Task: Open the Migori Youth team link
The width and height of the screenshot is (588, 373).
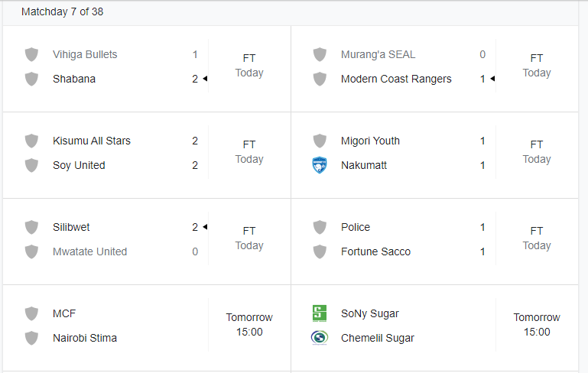Action: (370, 141)
